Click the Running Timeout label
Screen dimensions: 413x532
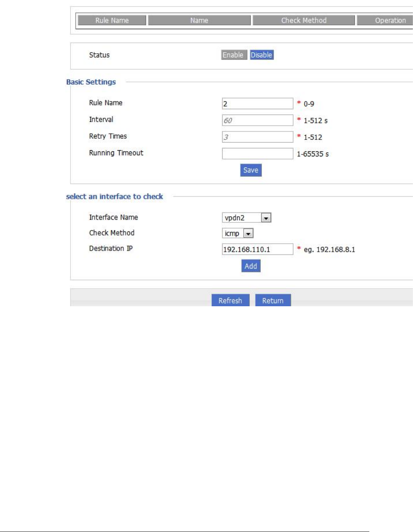(x=116, y=153)
